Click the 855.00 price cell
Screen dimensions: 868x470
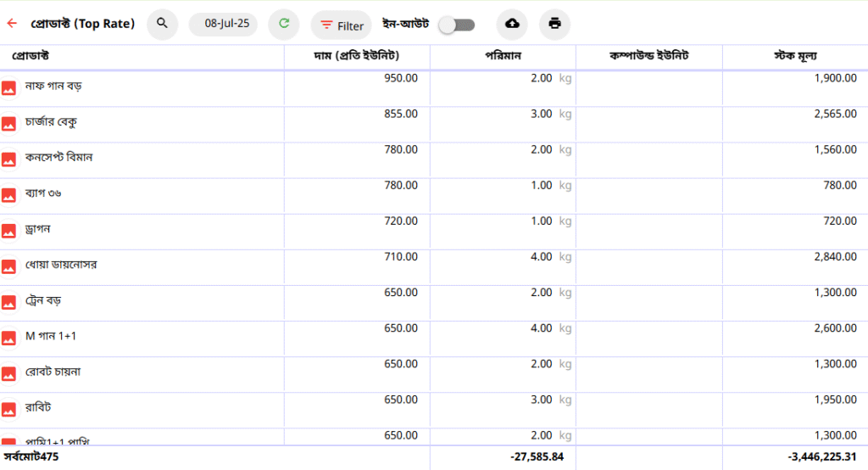pos(401,114)
